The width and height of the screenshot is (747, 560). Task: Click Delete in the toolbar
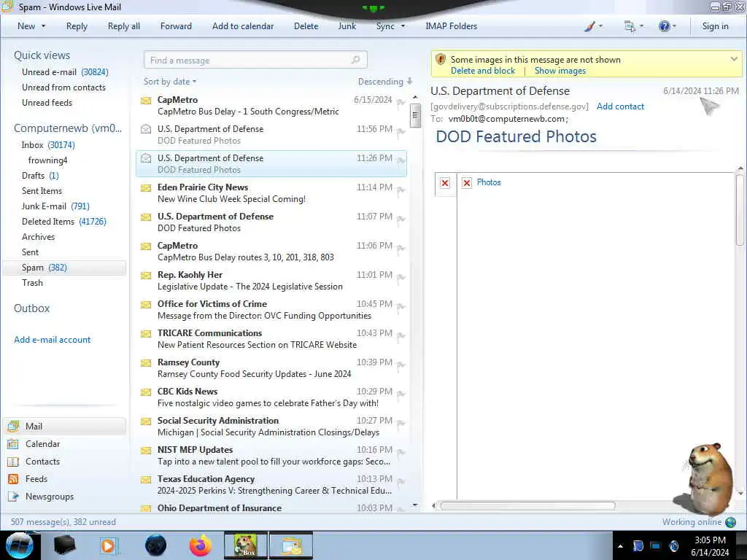click(306, 26)
